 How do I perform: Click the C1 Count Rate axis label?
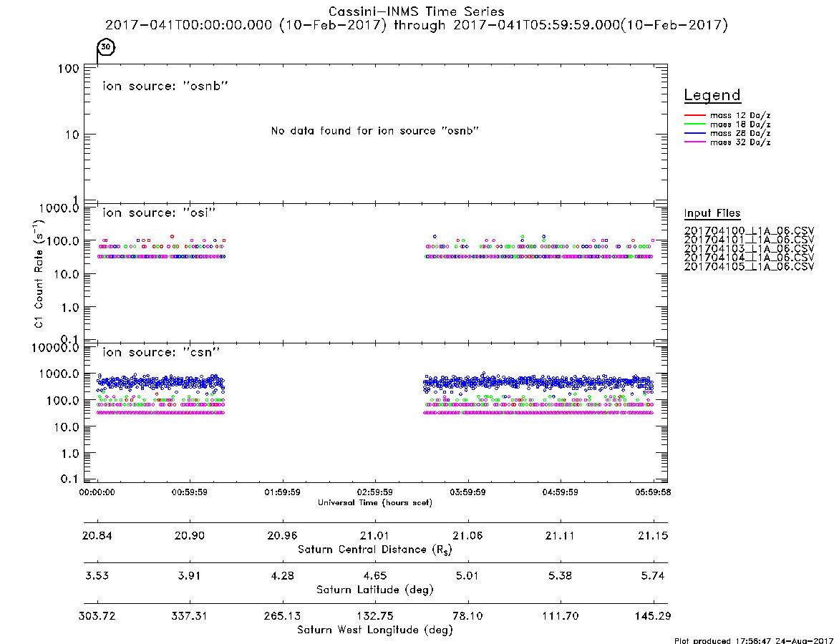pyautogui.click(x=39, y=273)
